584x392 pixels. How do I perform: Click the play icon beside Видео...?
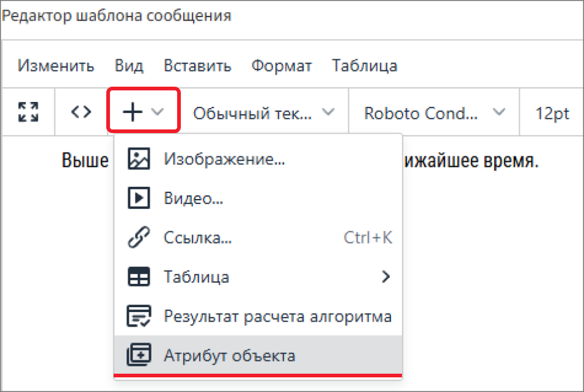pos(139,198)
